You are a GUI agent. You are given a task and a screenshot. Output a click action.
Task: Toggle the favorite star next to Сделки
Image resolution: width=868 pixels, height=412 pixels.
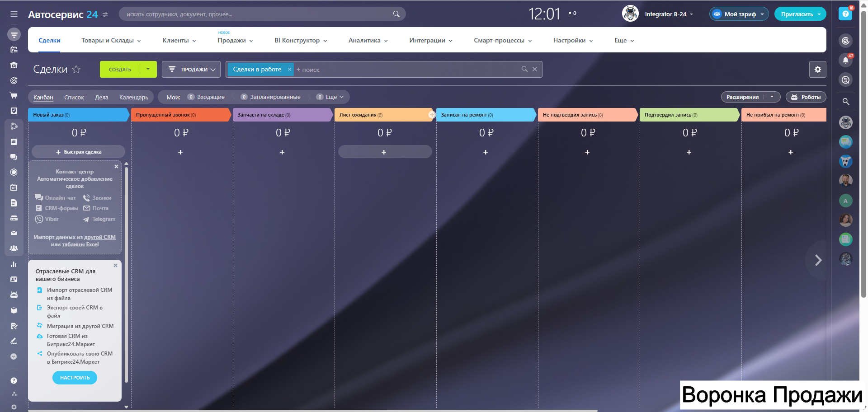(x=76, y=69)
